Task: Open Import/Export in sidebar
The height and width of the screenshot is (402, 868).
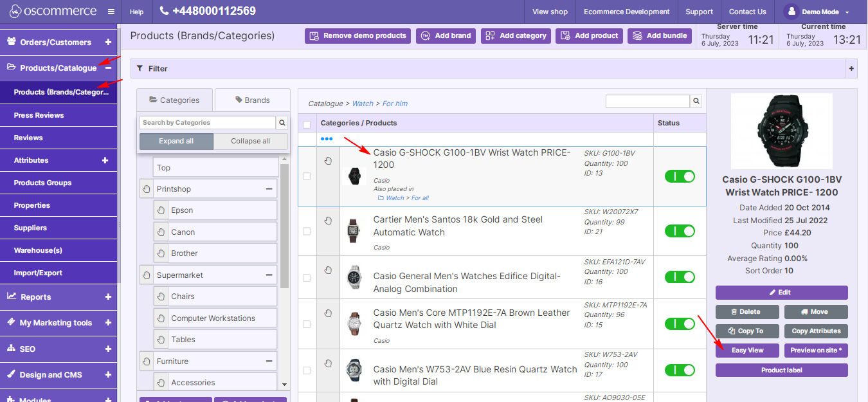Action: [59, 273]
